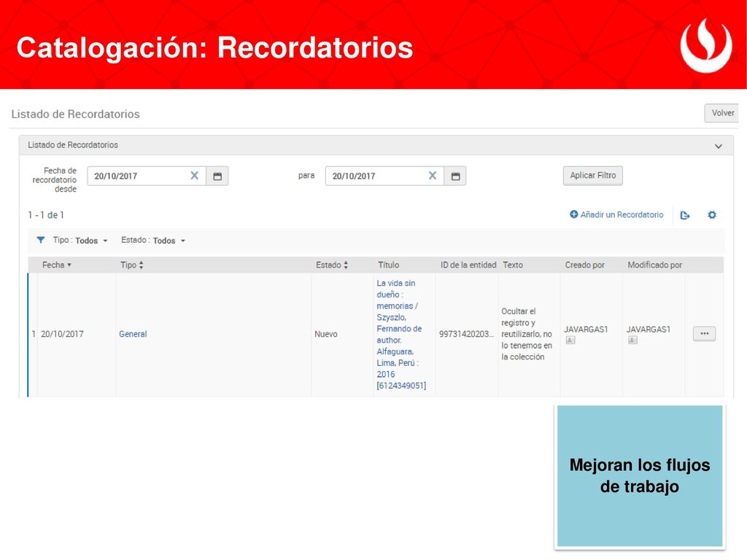Click the university flame logo
The height and width of the screenshot is (560, 747).
706,45
